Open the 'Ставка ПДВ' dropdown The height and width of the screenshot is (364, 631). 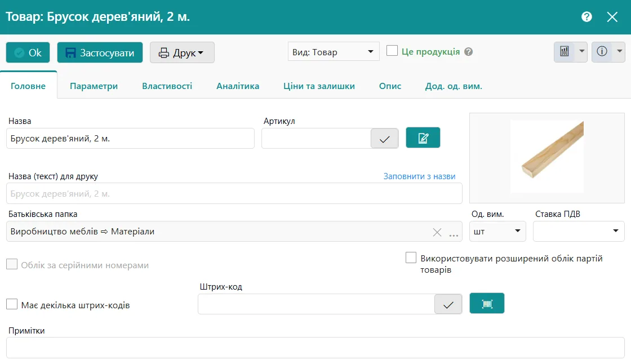(579, 232)
